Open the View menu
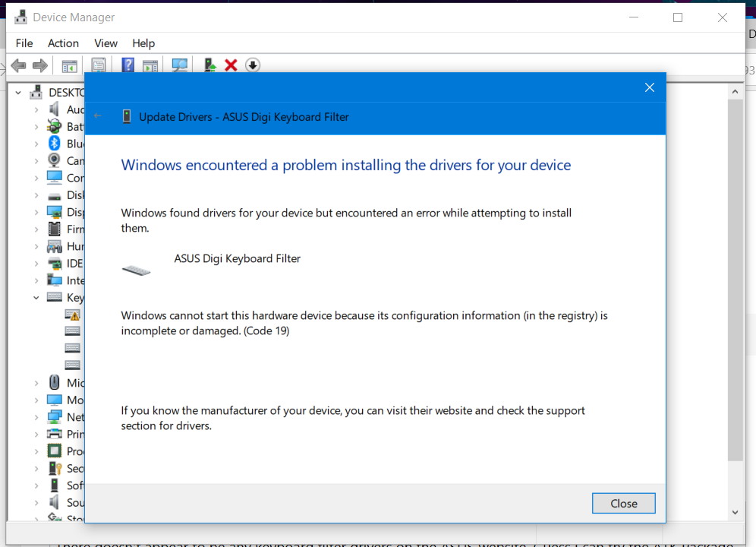This screenshot has height=547, width=756. click(106, 43)
